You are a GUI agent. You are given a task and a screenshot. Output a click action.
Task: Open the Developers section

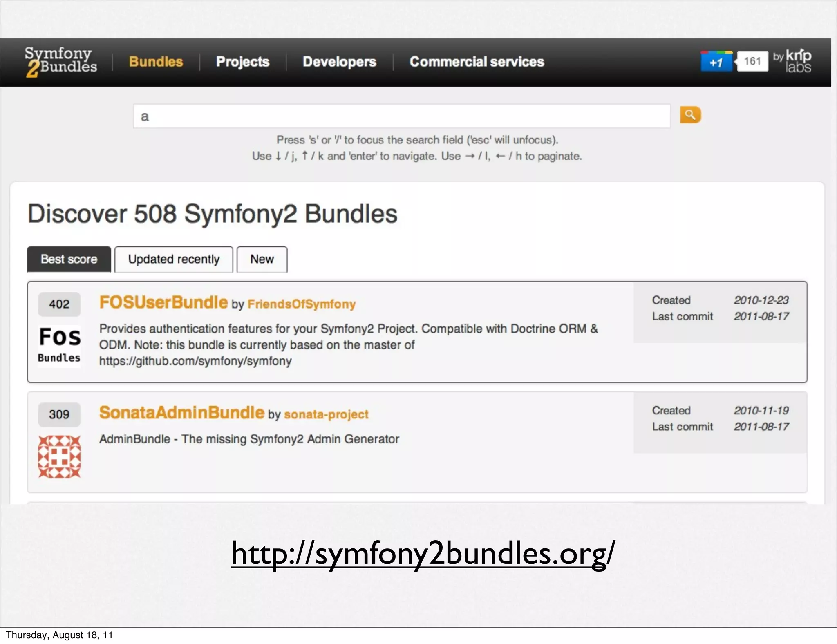coord(339,62)
